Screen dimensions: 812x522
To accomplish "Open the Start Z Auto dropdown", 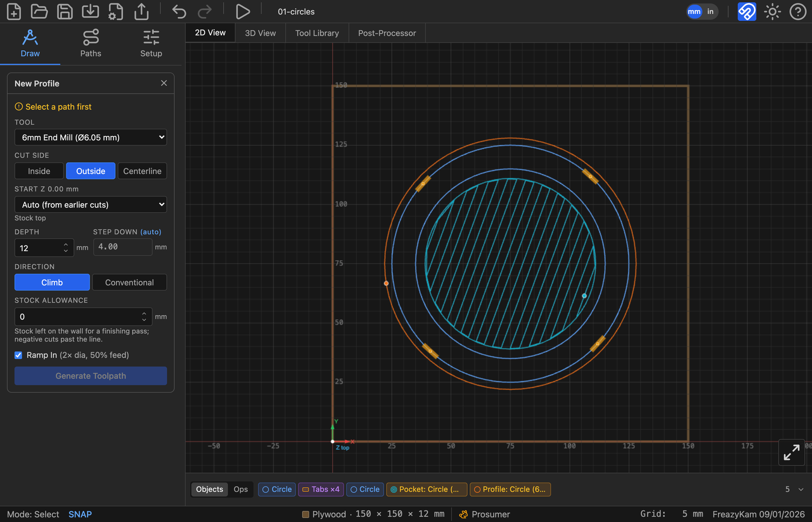I will click(91, 204).
